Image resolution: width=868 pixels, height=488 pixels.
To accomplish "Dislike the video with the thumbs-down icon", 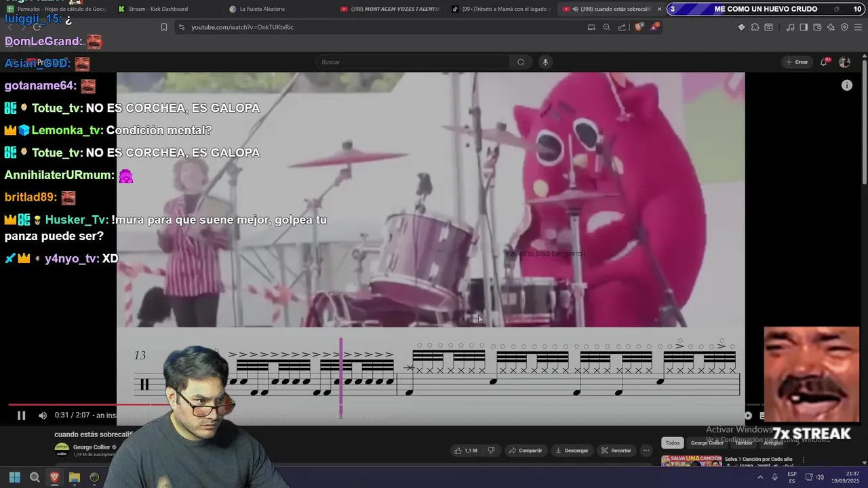I will click(492, 451).
